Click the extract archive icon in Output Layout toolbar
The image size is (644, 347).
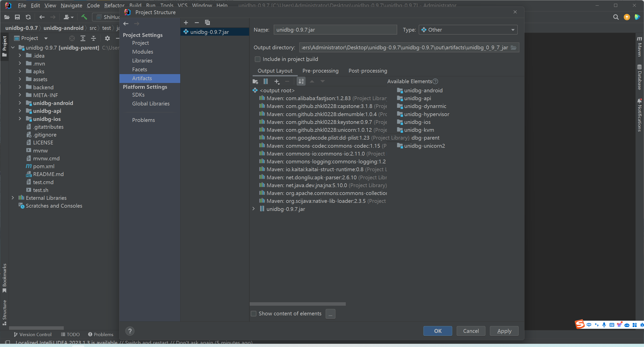266,81
